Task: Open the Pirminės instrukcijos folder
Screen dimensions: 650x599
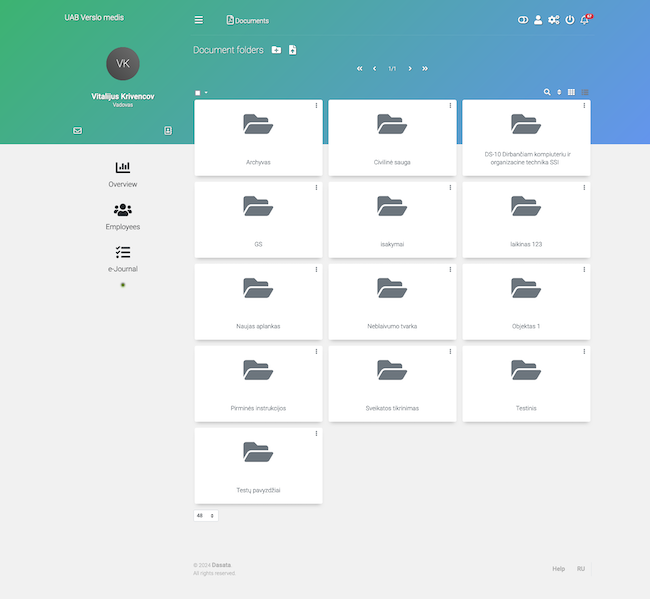Action: (x=258, y=384)
